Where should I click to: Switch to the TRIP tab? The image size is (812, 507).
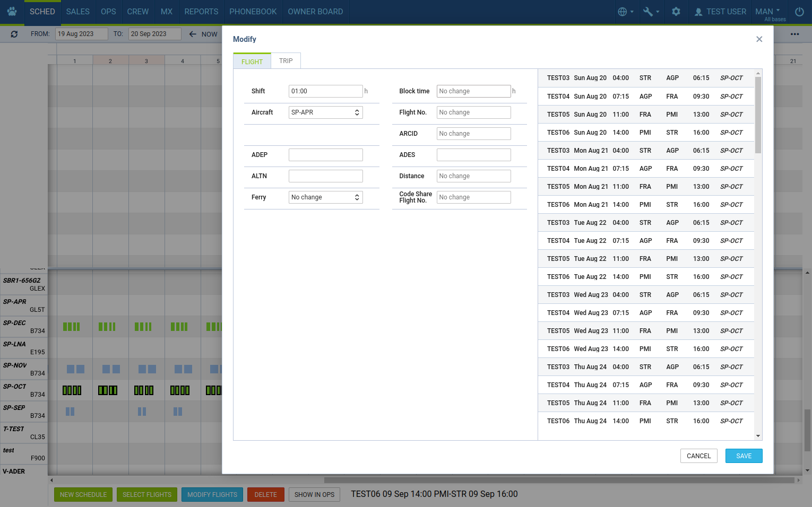pyautogui.click(x=286, y=60)
